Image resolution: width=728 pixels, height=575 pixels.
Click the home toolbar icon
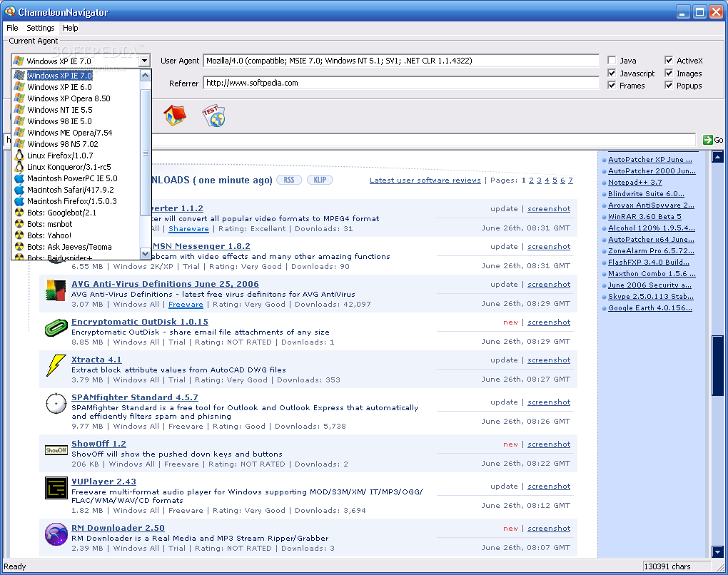(175, 116)
